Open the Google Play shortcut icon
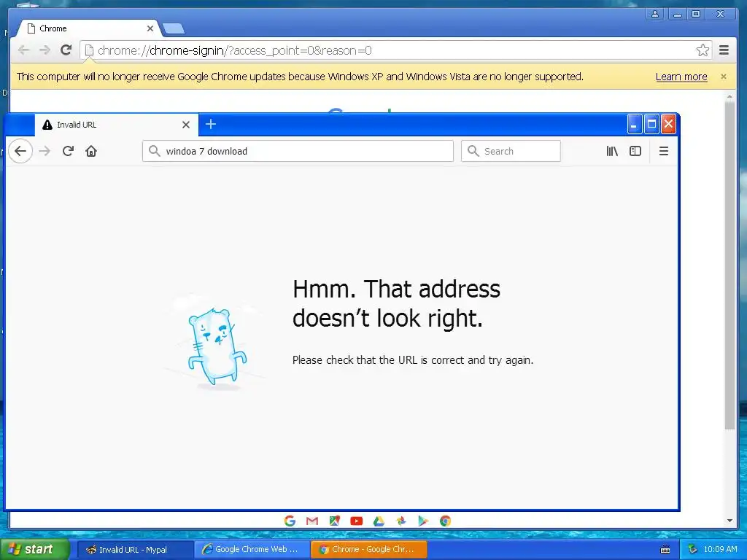747x560 pixels. tap(423, 521)
